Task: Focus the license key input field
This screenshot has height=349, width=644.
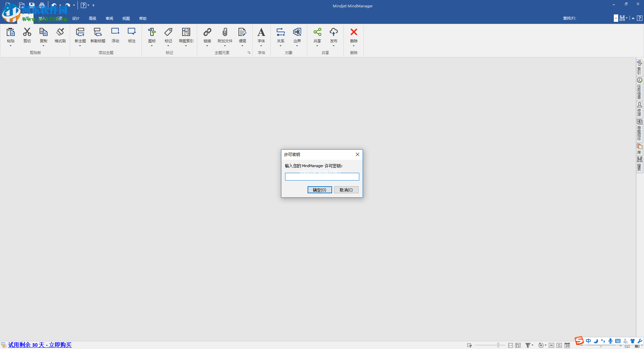Action: (322, 177)
